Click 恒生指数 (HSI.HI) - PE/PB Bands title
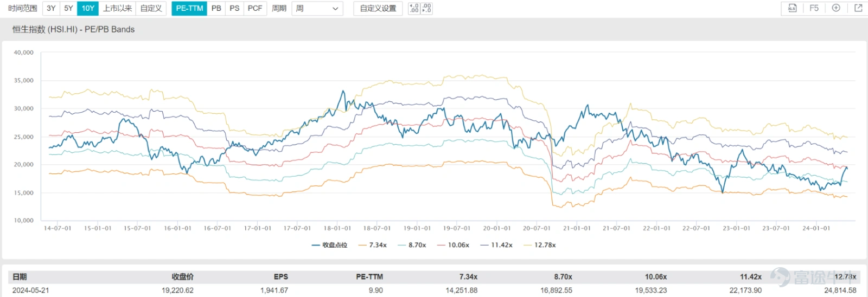 73,29
